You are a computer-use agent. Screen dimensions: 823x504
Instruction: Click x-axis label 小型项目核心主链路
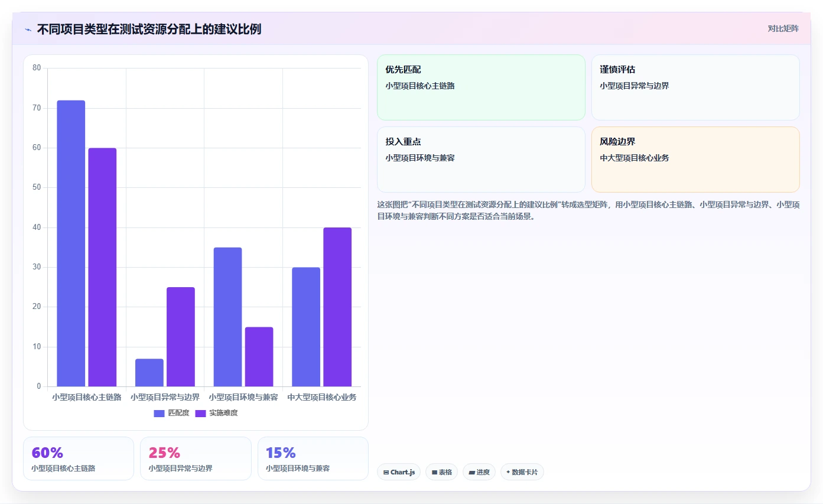(87, 397)
